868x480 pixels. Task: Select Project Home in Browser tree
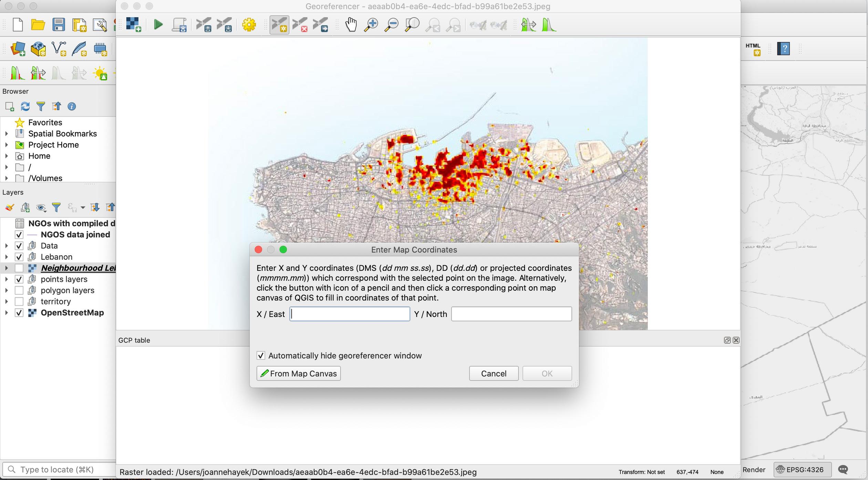click(x=53, y=145)
